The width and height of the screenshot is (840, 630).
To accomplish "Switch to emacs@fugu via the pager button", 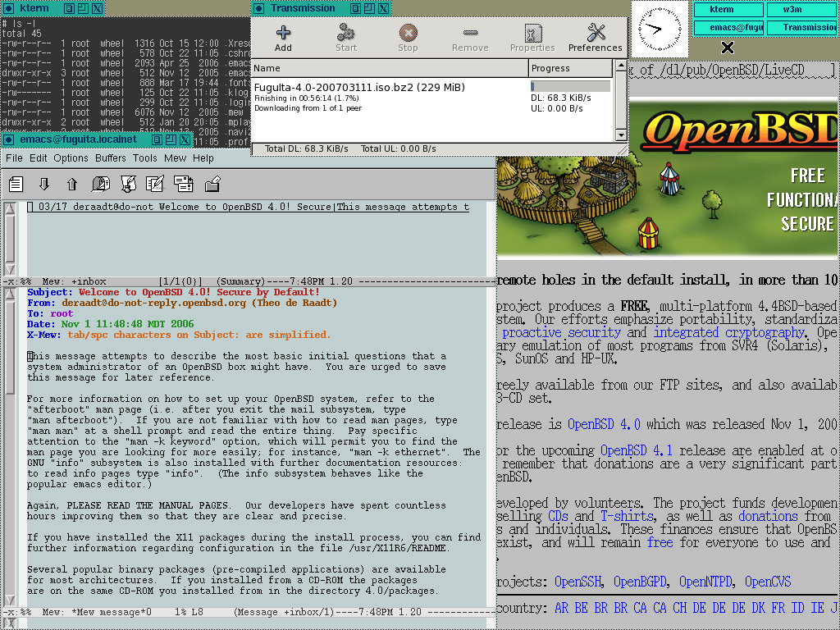I will tap(728, 28).
